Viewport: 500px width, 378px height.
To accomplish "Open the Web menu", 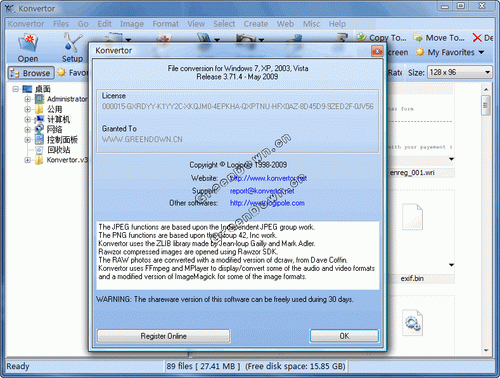I will [x=285, y=24].
